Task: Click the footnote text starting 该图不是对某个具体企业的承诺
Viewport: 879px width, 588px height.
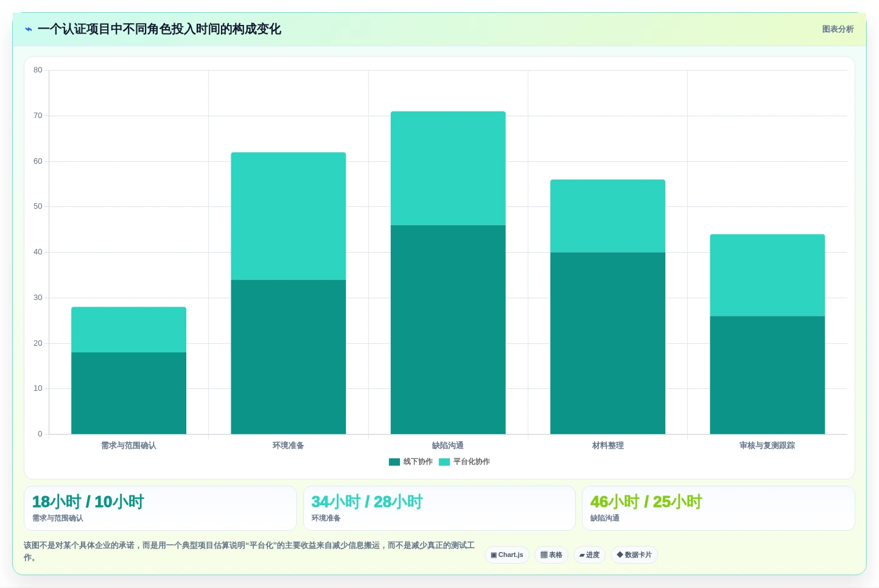Action: [249, 551]
